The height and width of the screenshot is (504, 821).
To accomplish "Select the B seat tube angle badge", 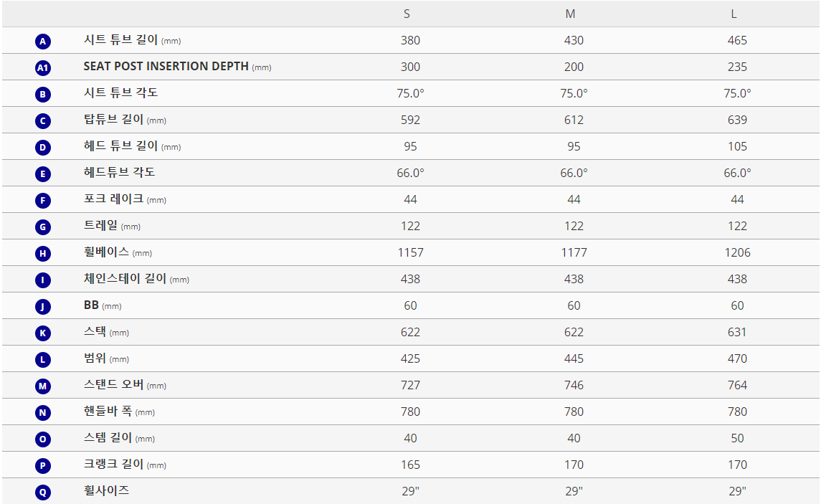I will click(x=43, y=94).
